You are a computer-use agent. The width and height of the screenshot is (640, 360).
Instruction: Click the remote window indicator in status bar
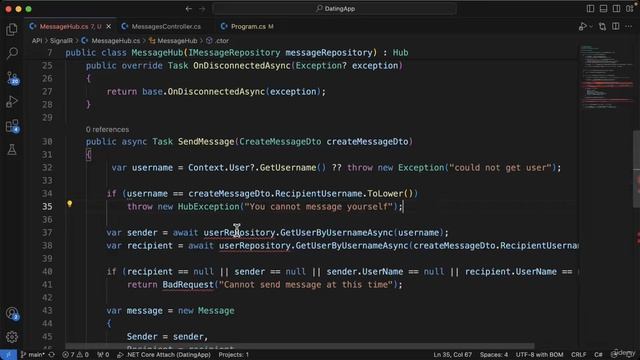[x=8, y=355]
